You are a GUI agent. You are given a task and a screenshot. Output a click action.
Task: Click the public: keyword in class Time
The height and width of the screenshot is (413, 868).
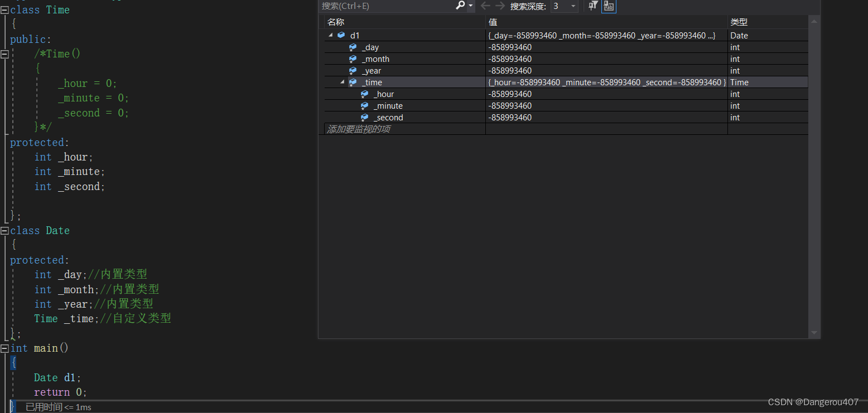(31, 40)
